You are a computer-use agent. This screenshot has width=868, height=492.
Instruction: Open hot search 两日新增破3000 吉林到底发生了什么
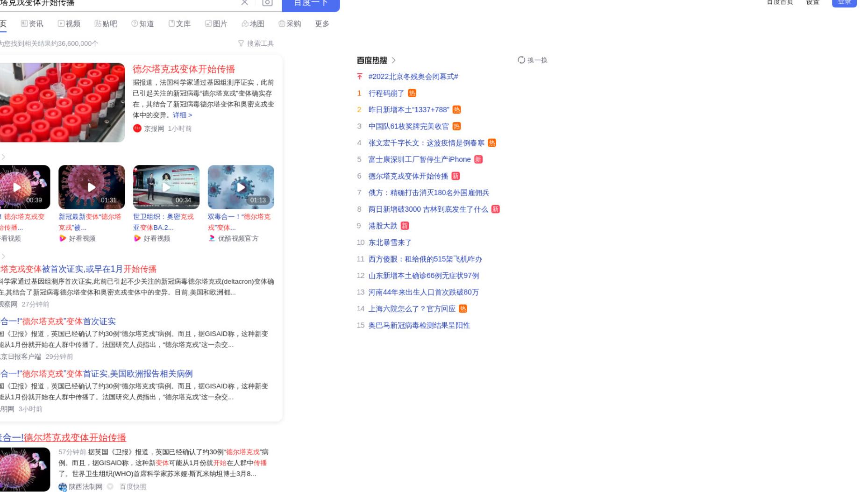[428, 209]
